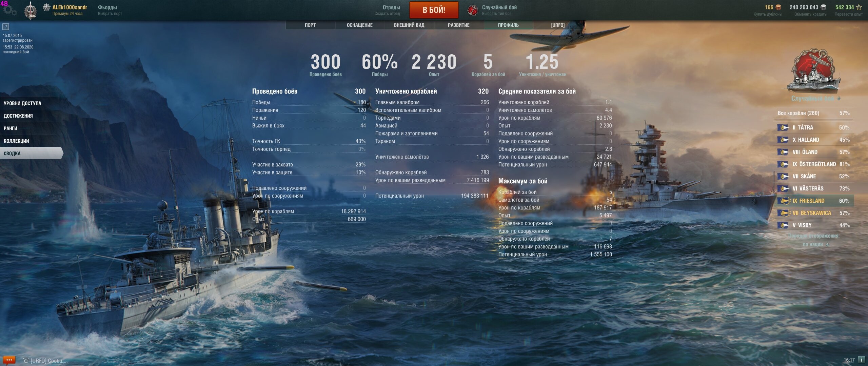
Task: Open the info icon in bottom corner
Action: point(861,360)
